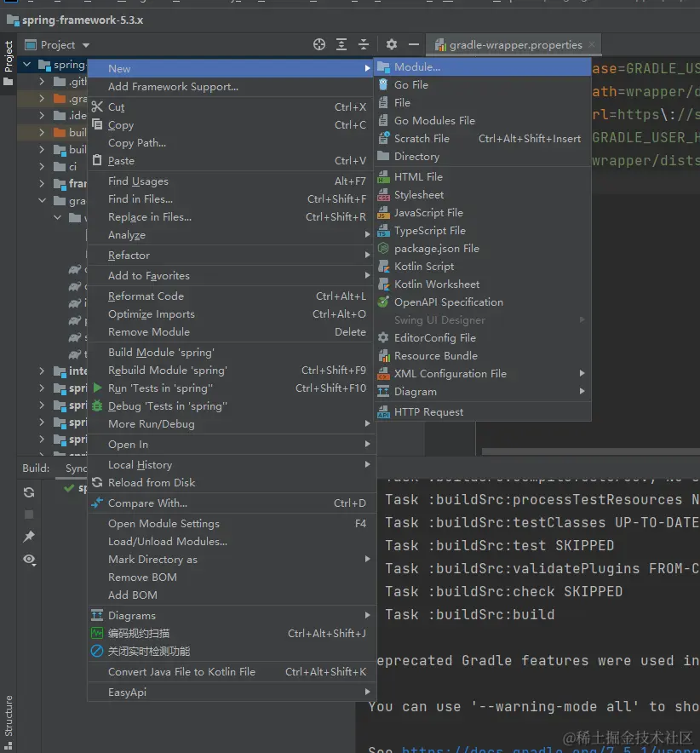The height and width of the screenshot is (753, 700).
Task: Open the Project side tool tab
Action: point(9,62)
